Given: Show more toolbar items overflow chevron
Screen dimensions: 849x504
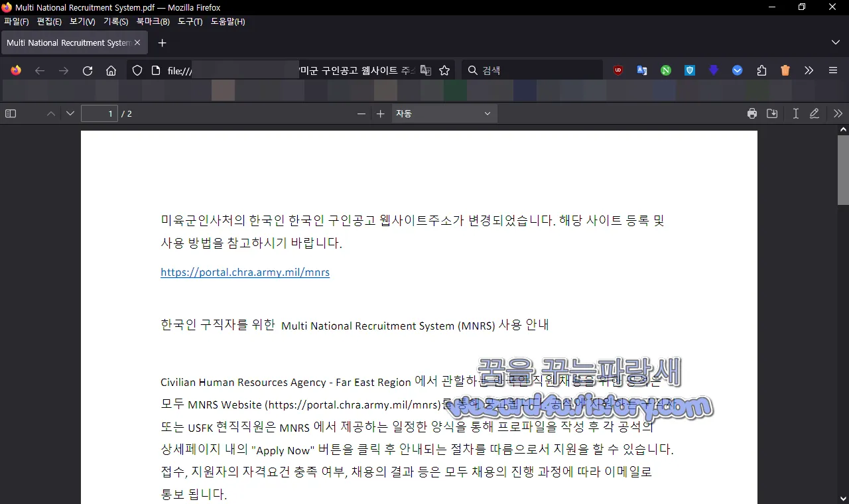Looking at the screenshot, I should pyautogui.click(x=809, y=70).
